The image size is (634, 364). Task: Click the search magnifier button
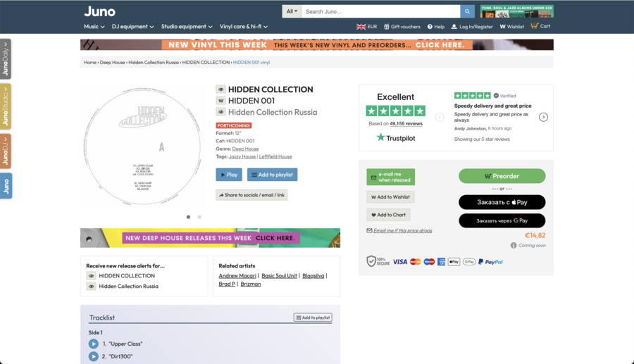point(468,11)
